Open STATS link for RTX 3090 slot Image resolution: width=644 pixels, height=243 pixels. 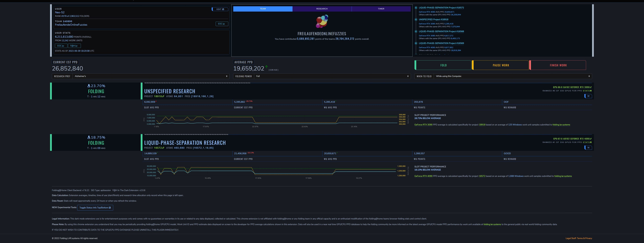pyautogui.click(x=587, y=91)
